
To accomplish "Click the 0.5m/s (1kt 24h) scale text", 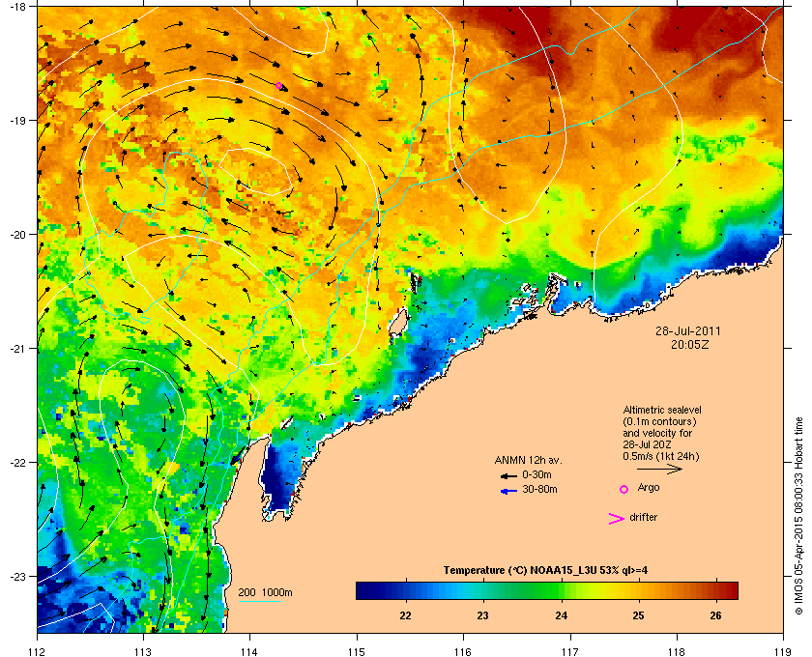I will pyautogui.click(x=661, y=457).
